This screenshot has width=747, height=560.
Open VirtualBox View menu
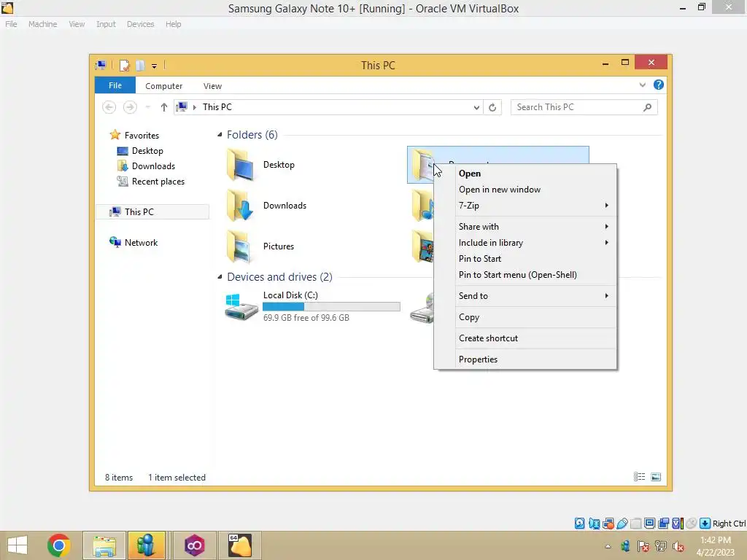(77, 24)
